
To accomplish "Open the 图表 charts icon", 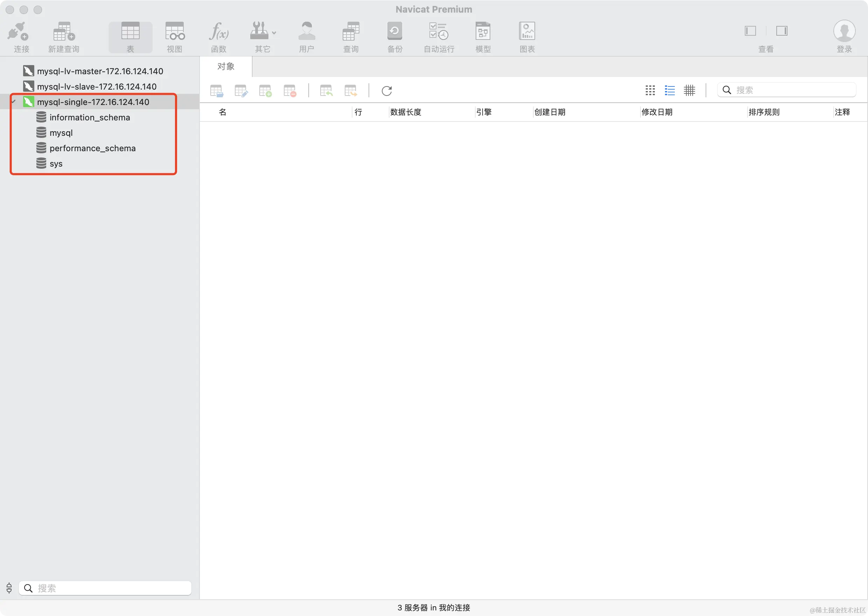I will tap(527, 31).
